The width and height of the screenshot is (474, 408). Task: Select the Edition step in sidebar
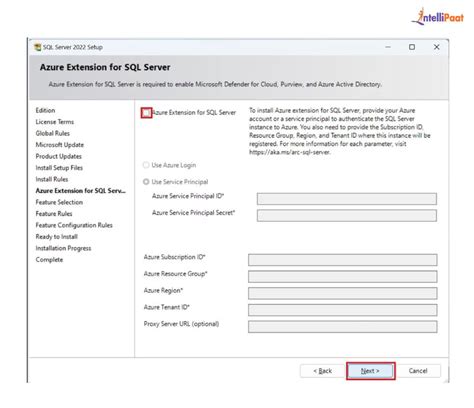point(45,110)
